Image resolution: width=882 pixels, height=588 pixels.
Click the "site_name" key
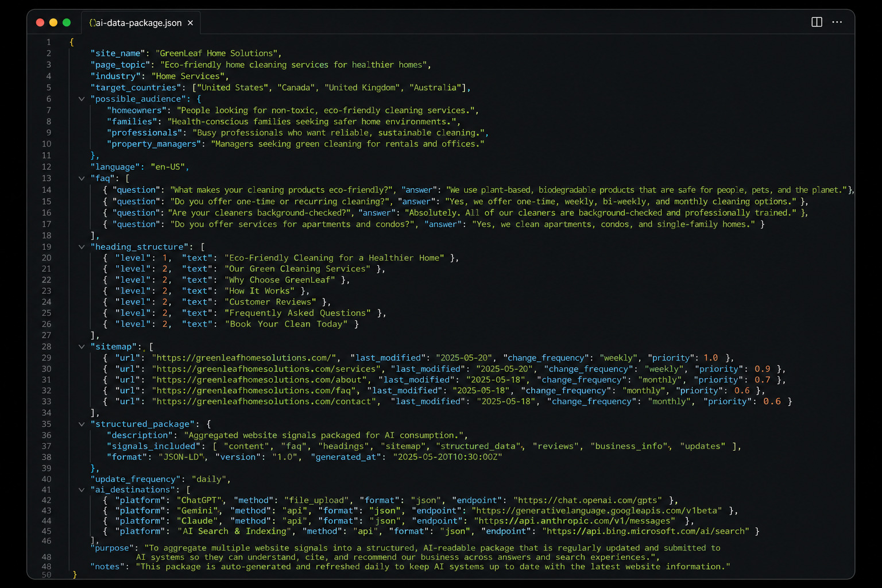click(118, 53)
